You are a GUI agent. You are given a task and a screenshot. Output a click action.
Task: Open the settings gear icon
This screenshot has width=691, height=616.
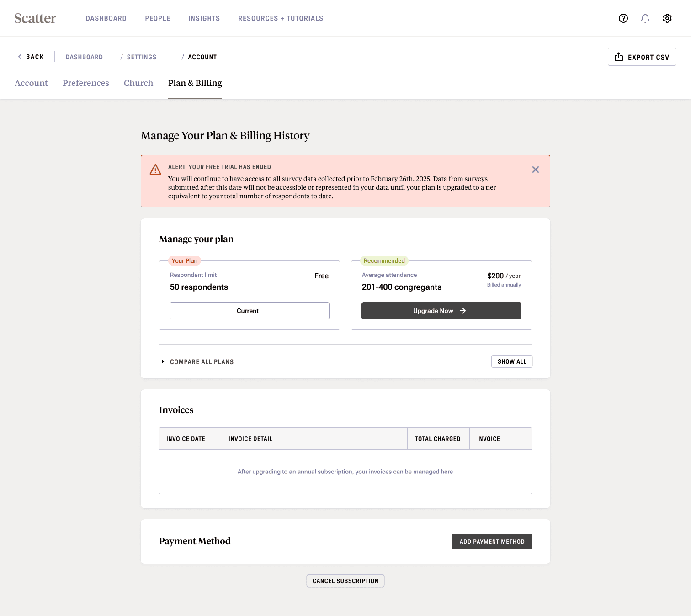click(x=667, y=18)
